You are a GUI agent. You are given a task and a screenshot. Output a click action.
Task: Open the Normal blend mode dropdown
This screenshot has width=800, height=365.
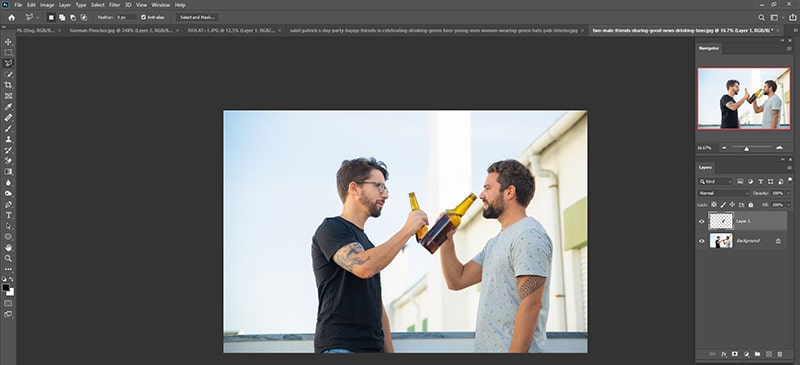[723, 193]
